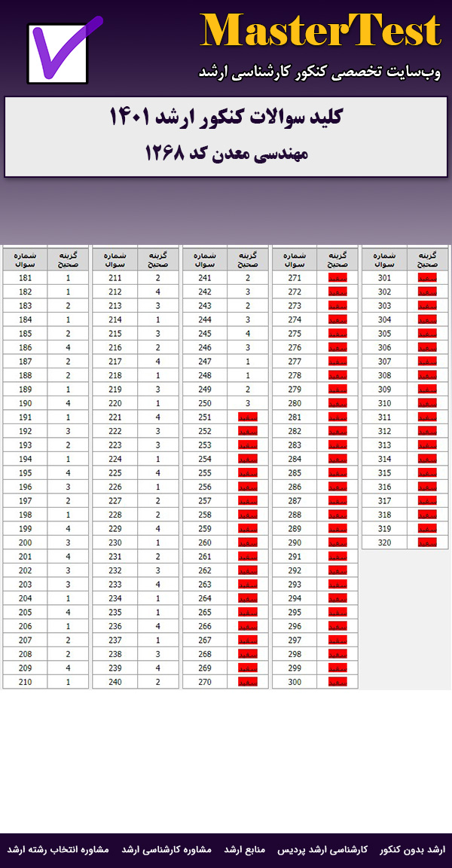This screenshot has width=452, height=868.
Task: Select the question number 240 cell
Action: point(115,682)
